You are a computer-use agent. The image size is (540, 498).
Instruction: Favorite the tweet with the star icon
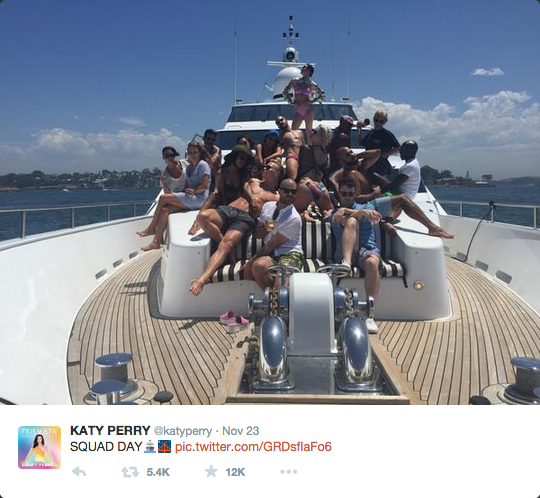coord(211,471)
